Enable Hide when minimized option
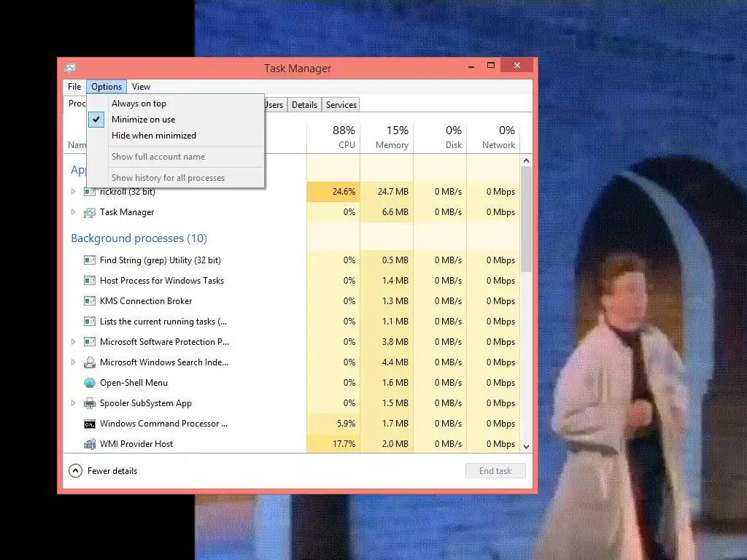The image size is (747, 560). click(x=153, y=135)
